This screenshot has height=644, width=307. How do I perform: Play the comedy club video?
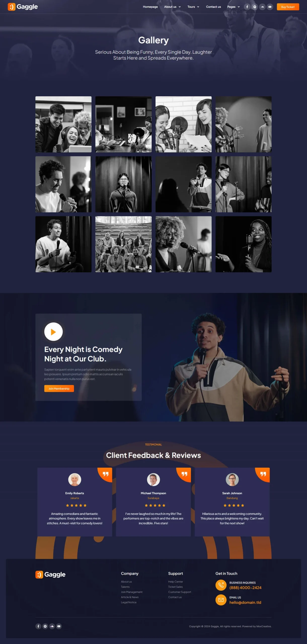[53, 332]
